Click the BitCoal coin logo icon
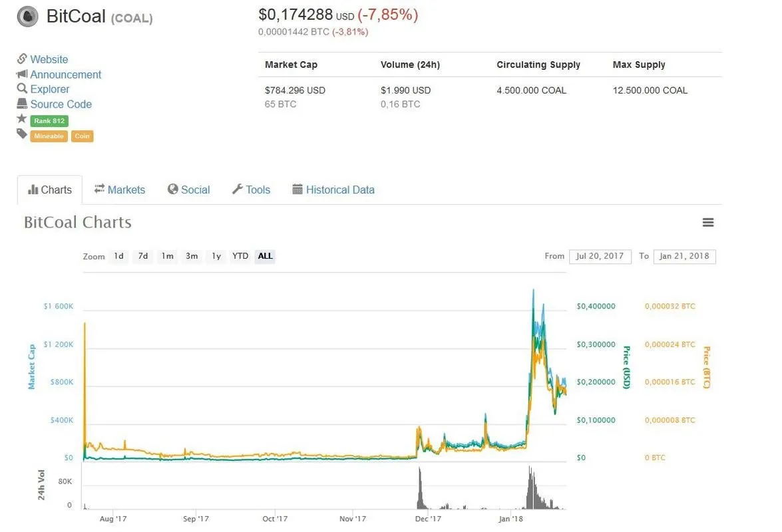The width and height of the screenshot is (782, 532). [x=27, y=17]
